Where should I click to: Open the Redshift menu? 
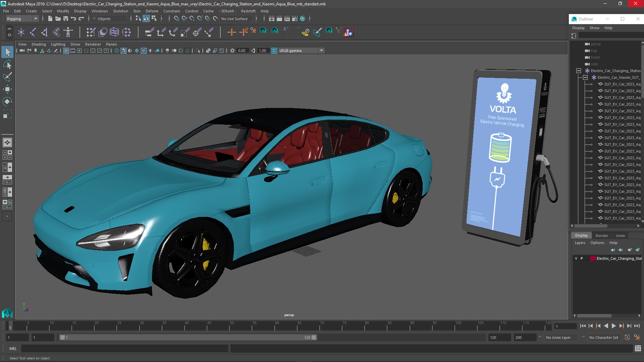(x=248, y=11)
